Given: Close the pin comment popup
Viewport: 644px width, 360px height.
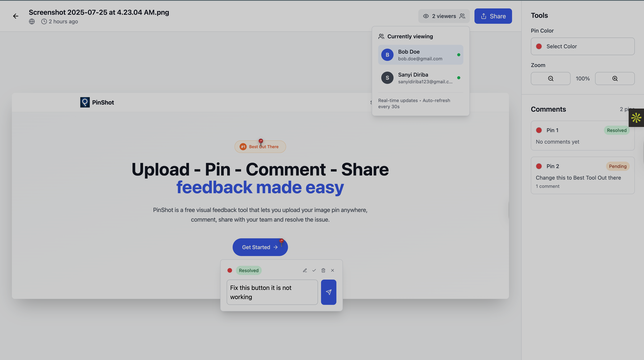Looking at the screenshot, I should tap(333, 270).
